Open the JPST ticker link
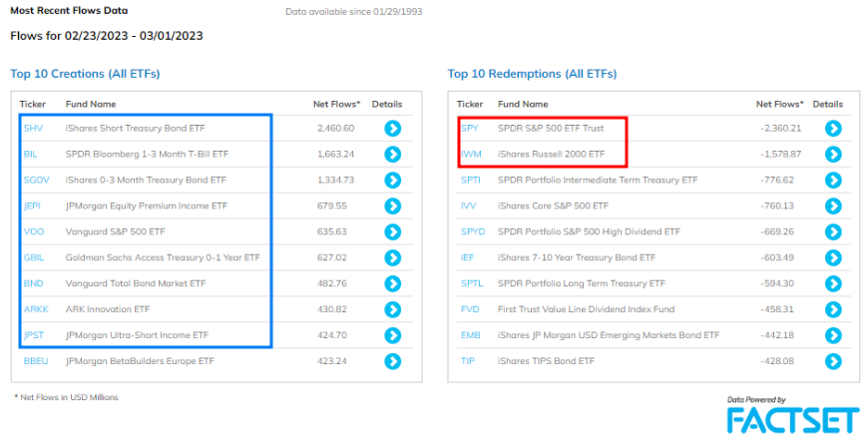The height and width of the screenshot is (442, 868). click(x=34, y=335)
